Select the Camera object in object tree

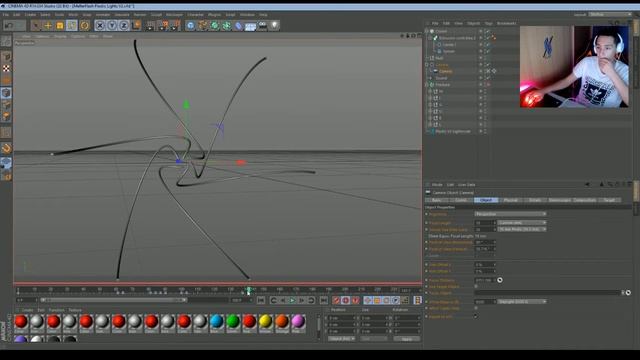pyautogui.click(x=445, y=71)
